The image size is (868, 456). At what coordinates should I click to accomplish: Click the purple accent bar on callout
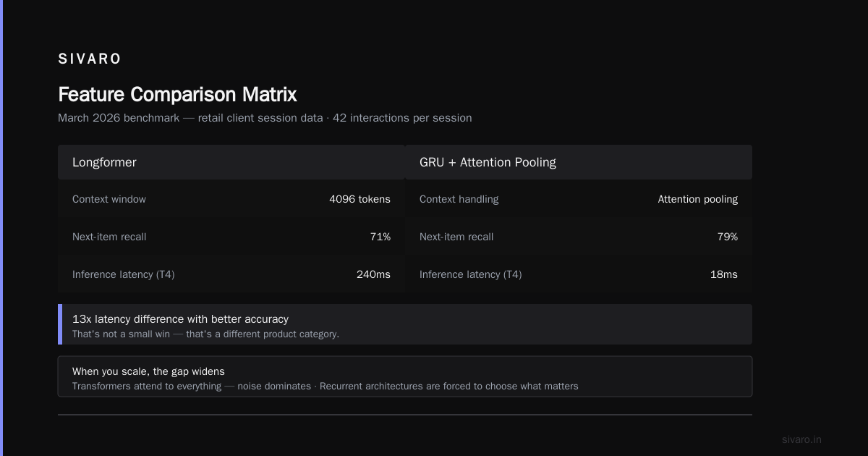[60, 324]
